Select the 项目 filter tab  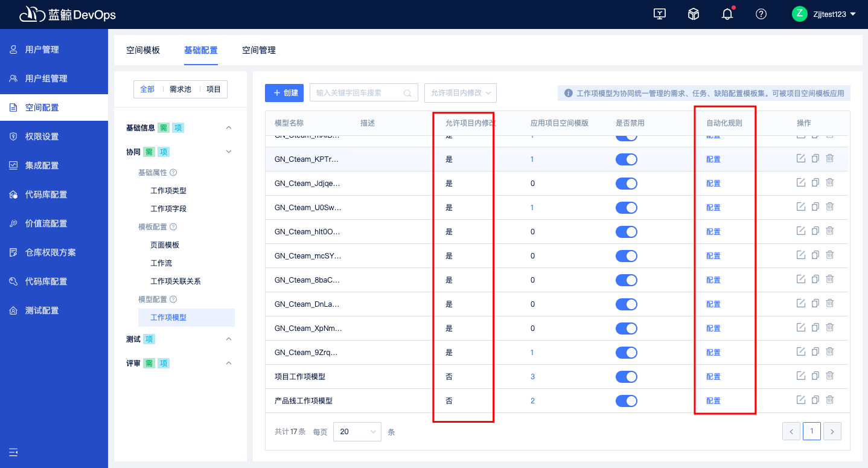[x=214, y=89]
